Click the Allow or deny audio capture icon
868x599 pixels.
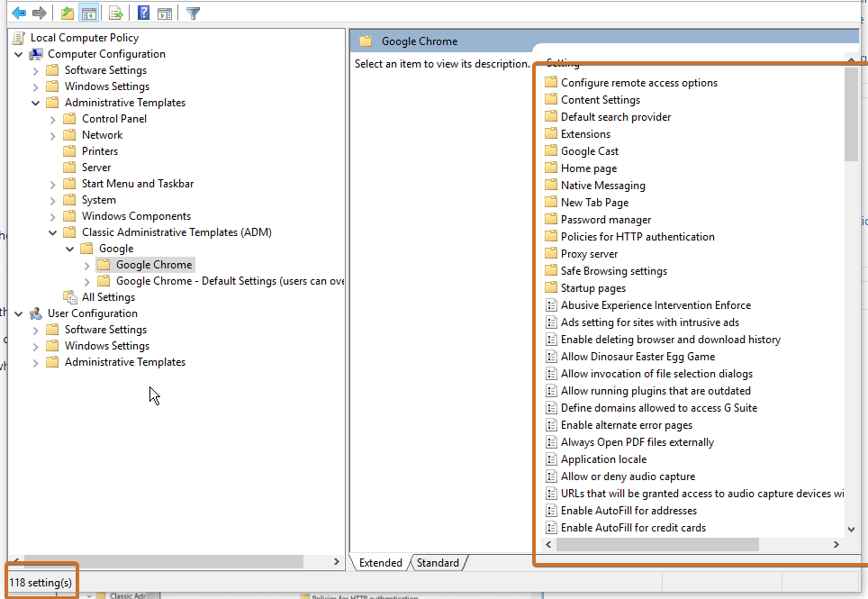[551, 476]
